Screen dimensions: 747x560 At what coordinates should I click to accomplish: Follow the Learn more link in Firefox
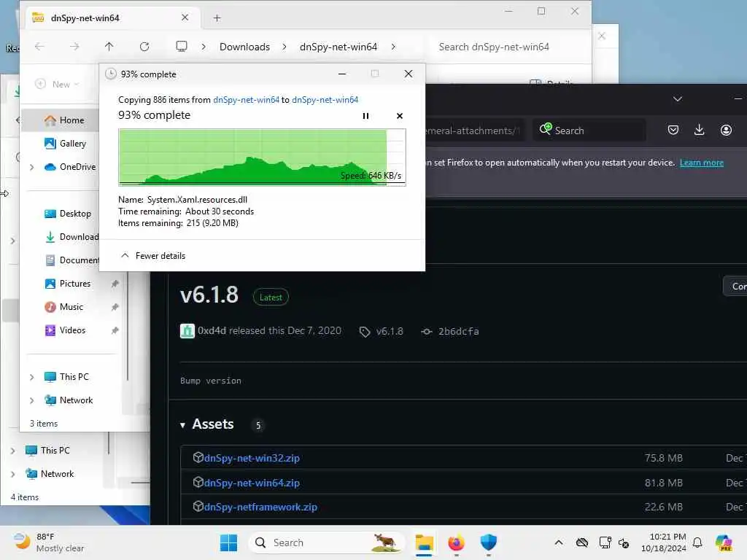[701, 163]
